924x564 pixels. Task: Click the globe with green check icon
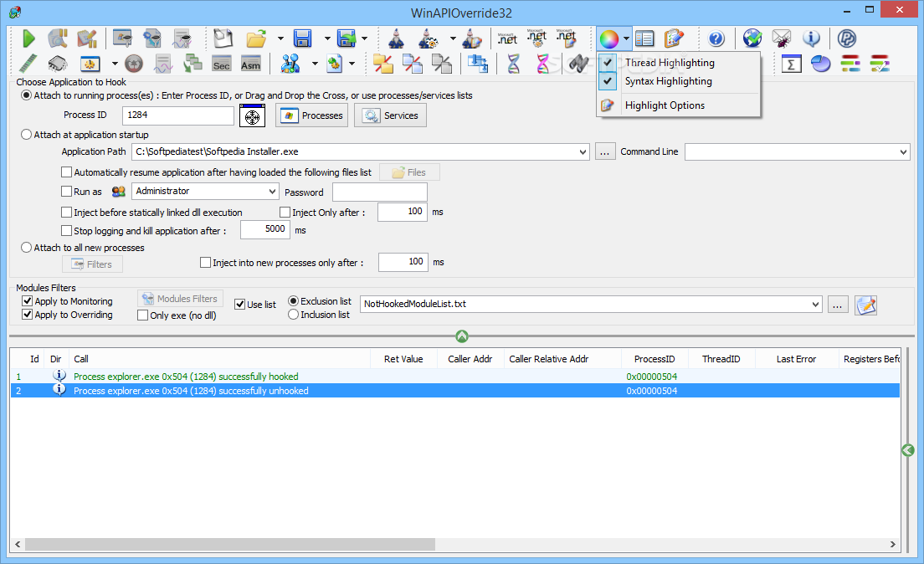752,38
